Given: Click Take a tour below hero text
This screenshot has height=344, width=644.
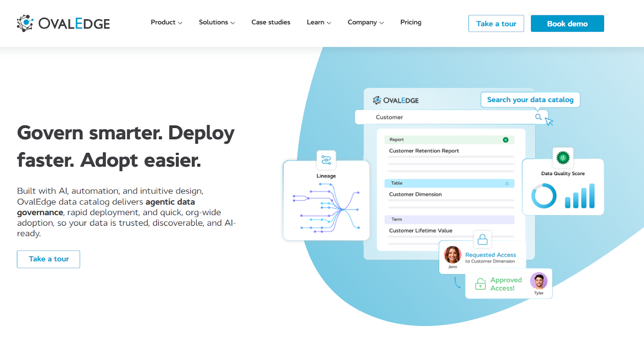Looking at the screenshot, I should click(49, 259).
